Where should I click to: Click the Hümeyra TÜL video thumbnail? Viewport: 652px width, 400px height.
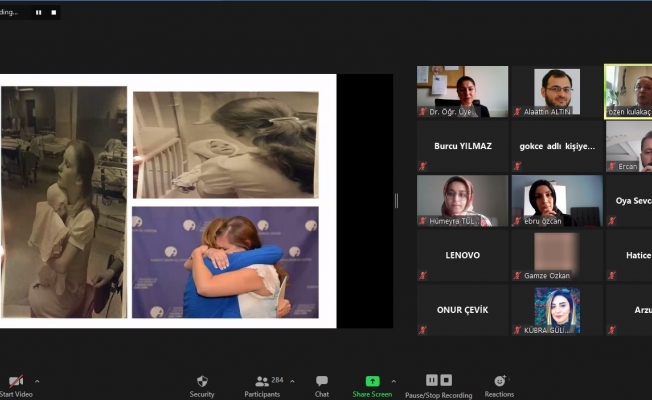point(462,200)
